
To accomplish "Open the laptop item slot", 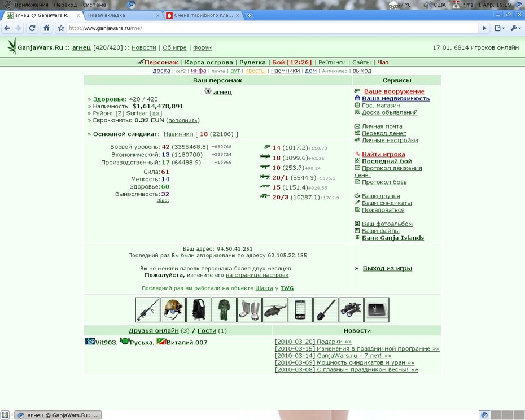I will [x=377, y=310].
